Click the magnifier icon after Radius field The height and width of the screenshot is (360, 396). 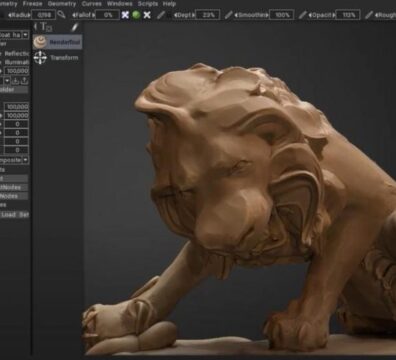point(61,15)
